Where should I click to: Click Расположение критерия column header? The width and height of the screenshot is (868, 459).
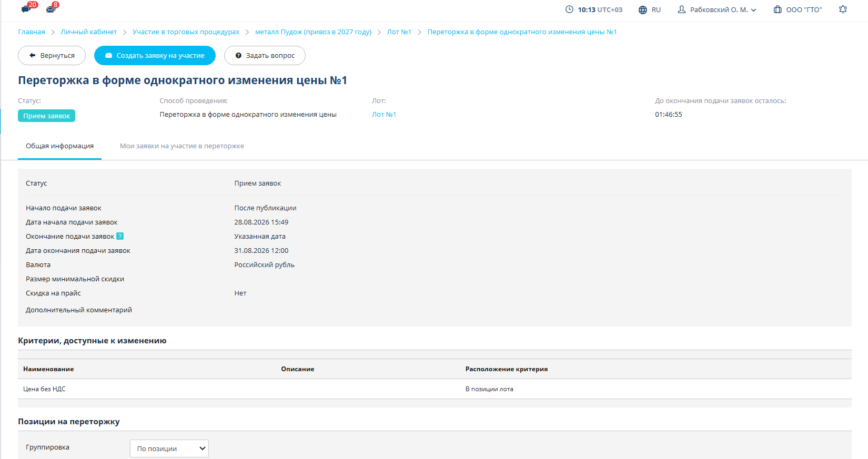(507, 369)
